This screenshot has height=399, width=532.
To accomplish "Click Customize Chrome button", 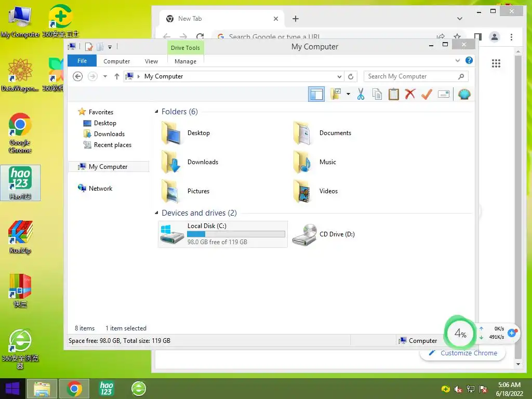I will coord(463,353).
